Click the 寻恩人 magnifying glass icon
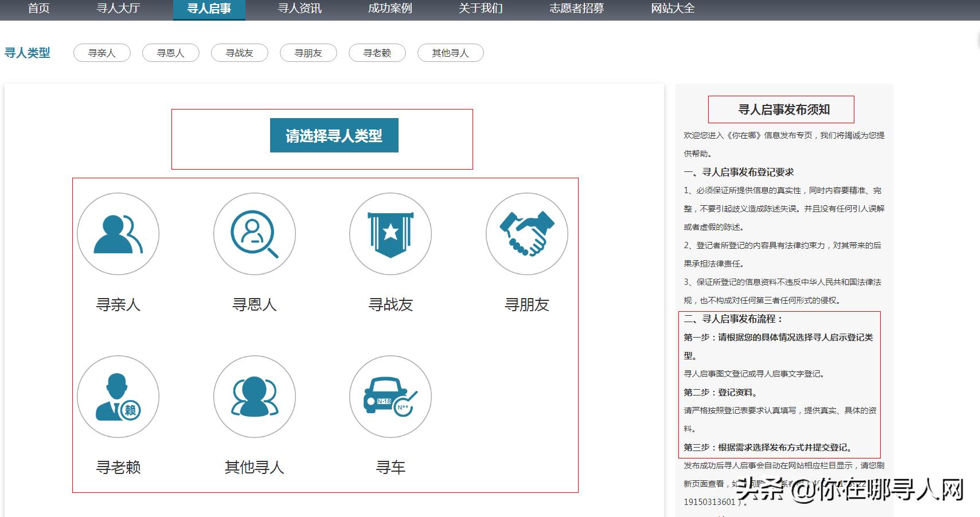980x517 pixels. pos(254,234)
